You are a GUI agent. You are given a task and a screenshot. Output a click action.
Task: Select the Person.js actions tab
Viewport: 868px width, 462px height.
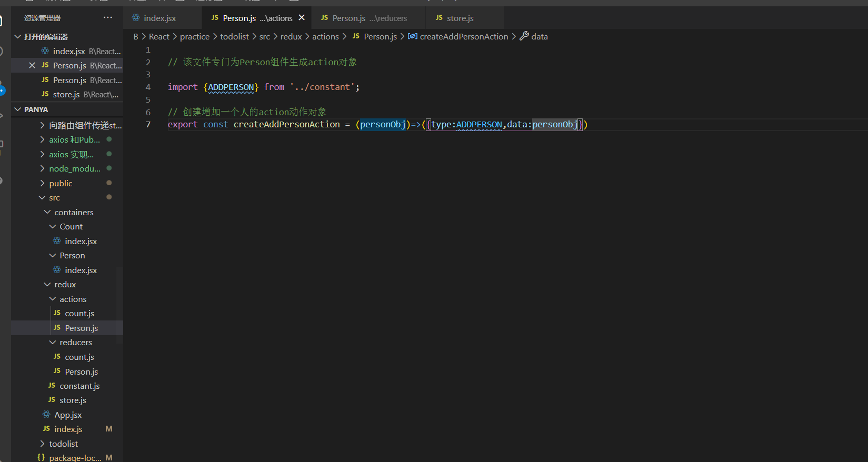(257, 18)
